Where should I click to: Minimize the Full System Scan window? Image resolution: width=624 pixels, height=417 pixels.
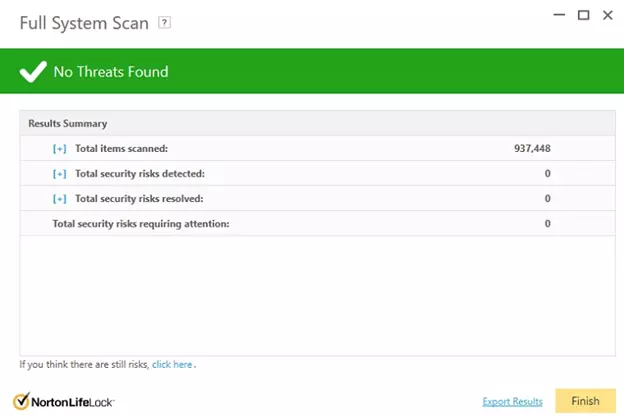click(559, 15)
